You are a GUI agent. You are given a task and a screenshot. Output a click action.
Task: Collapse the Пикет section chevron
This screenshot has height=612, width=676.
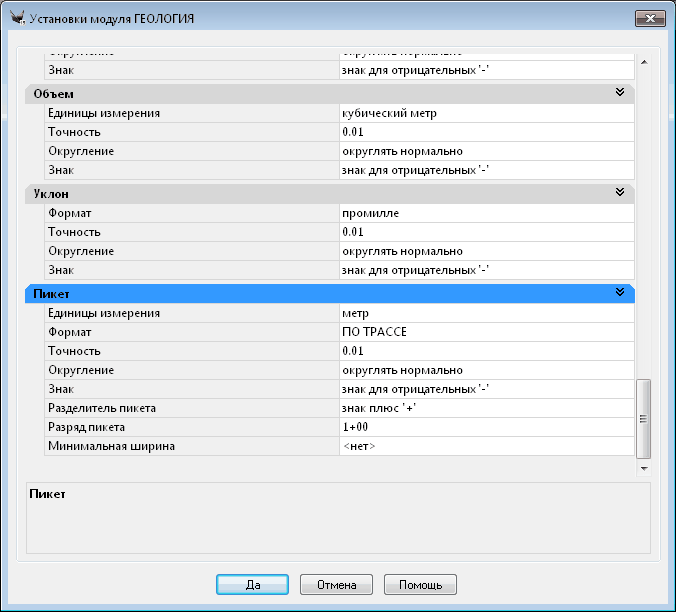(620, 293)
